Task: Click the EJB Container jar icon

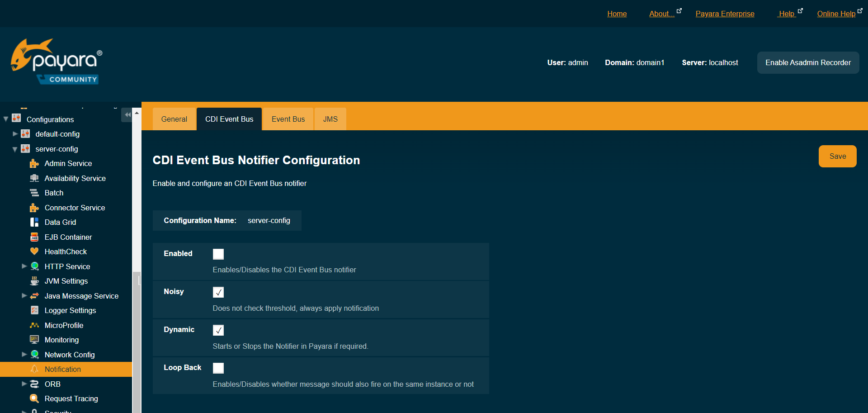Action: (x=34, y=237)
